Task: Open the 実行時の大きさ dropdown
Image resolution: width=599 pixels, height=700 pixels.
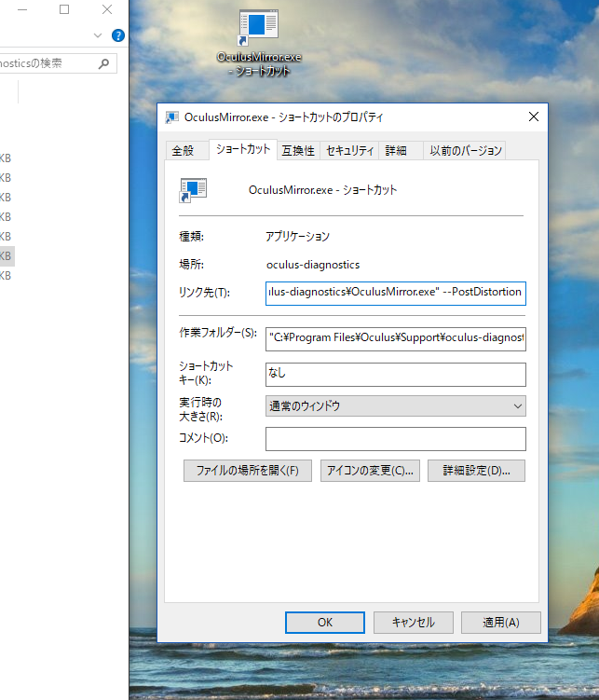Action: (x=396, y=405)
